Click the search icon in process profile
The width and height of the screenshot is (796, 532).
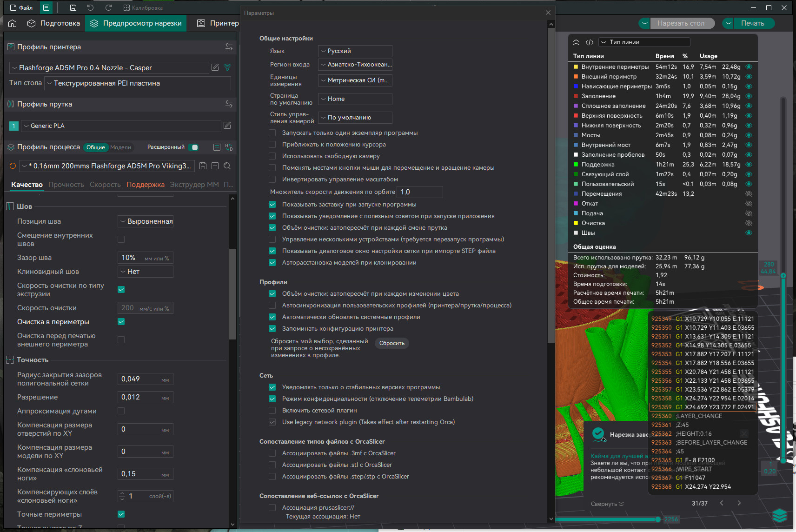[x=227, y=166]
